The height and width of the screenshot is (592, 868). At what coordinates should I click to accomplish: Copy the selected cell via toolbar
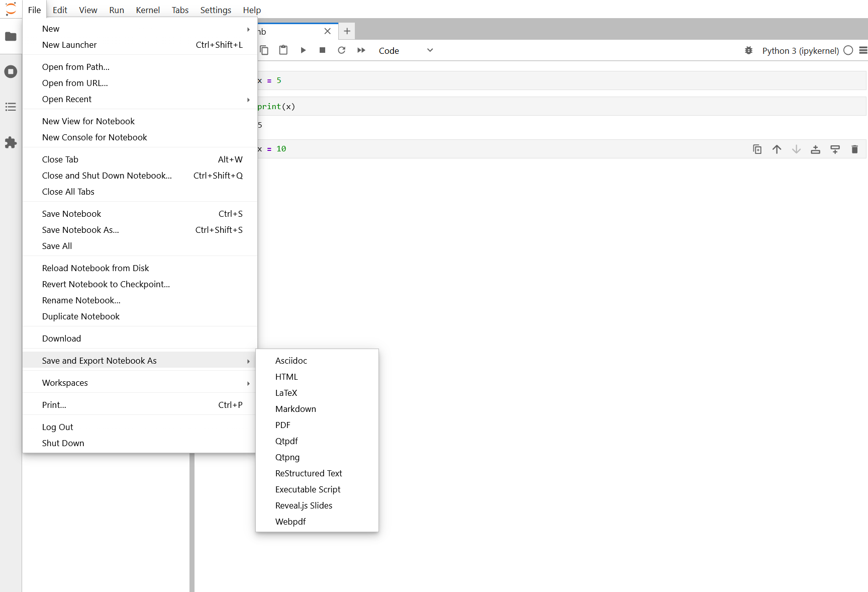point(264,50)
